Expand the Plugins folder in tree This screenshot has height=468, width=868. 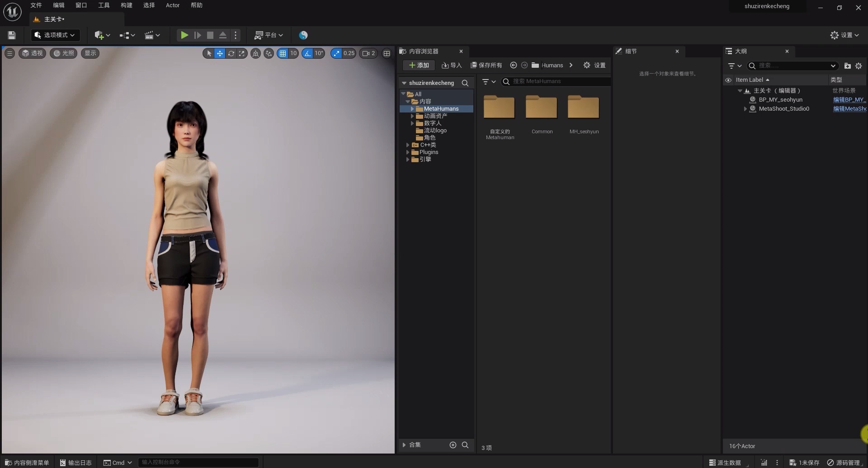(x=408, y=152)
